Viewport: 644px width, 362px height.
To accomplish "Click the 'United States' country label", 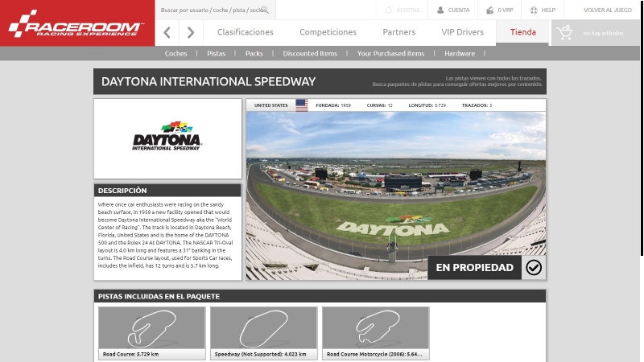I will point(271,105).
